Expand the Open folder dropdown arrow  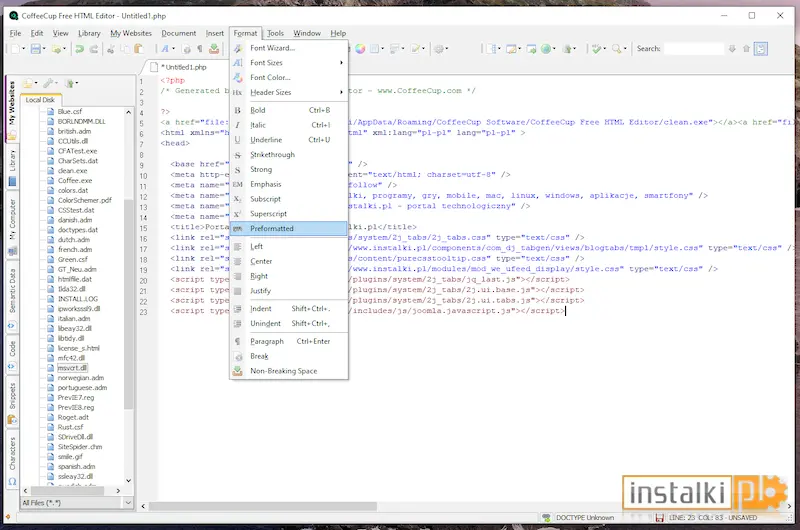64,49
